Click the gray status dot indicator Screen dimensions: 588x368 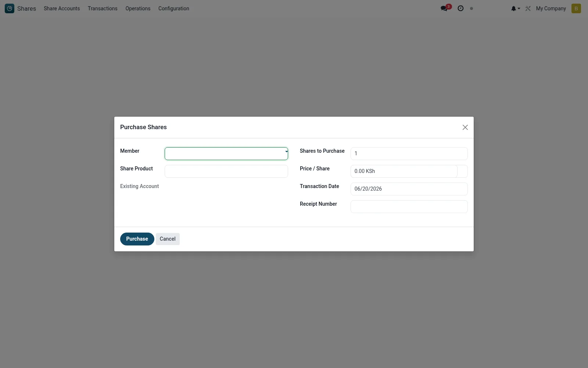coord(472,8)
